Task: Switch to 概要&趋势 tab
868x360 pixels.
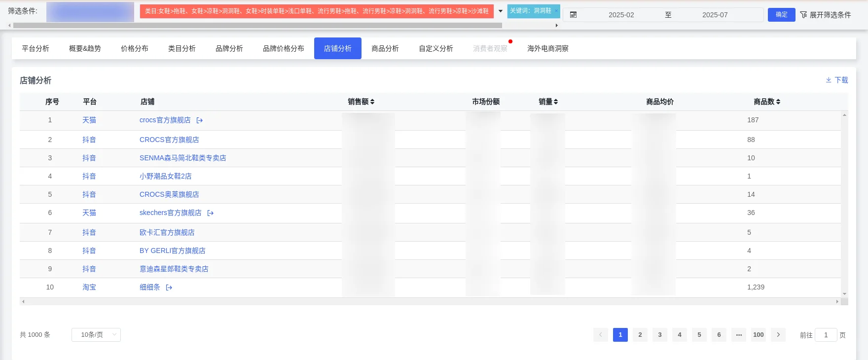Action: (x=85, y=48)
